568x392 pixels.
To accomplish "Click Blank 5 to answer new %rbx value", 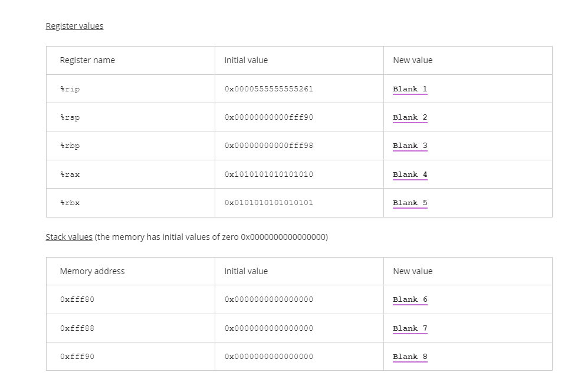I will (x=409, y=202).
